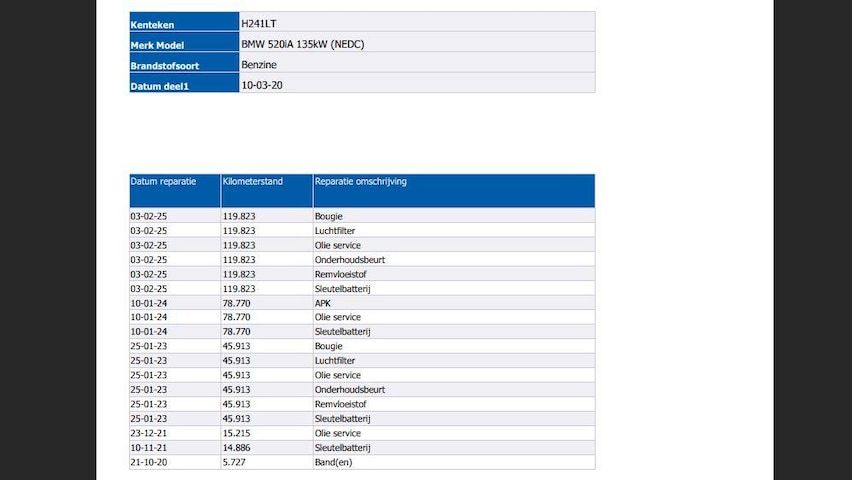Select Sleutelbatterij in the 14.886 km row
Image resolution: width=852 pixels, height=480 pixels.
(x=342, y=448)
